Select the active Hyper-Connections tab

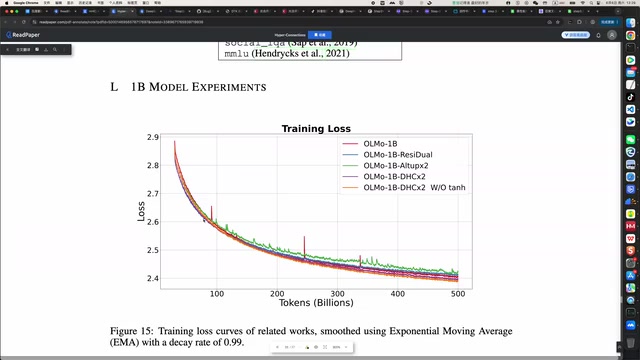pyautogui.click(x=122, y=11)
